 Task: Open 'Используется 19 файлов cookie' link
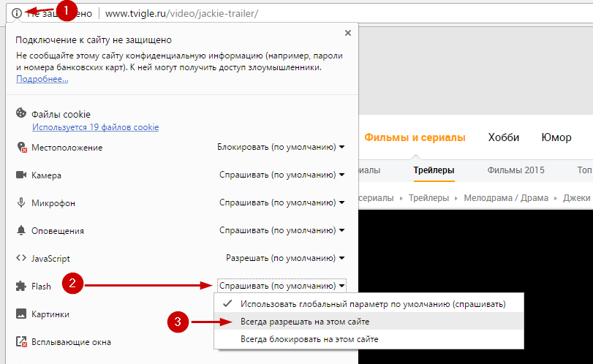point(95,127)
